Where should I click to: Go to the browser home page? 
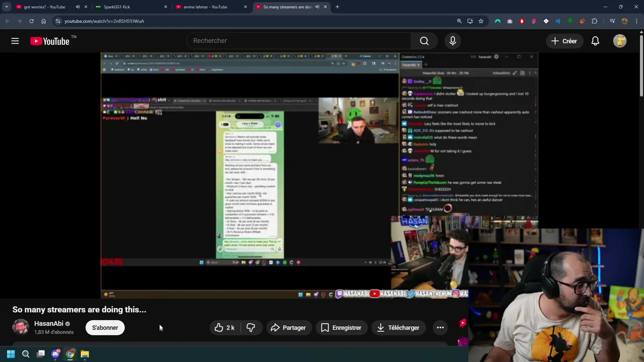[x=43, y=21]
